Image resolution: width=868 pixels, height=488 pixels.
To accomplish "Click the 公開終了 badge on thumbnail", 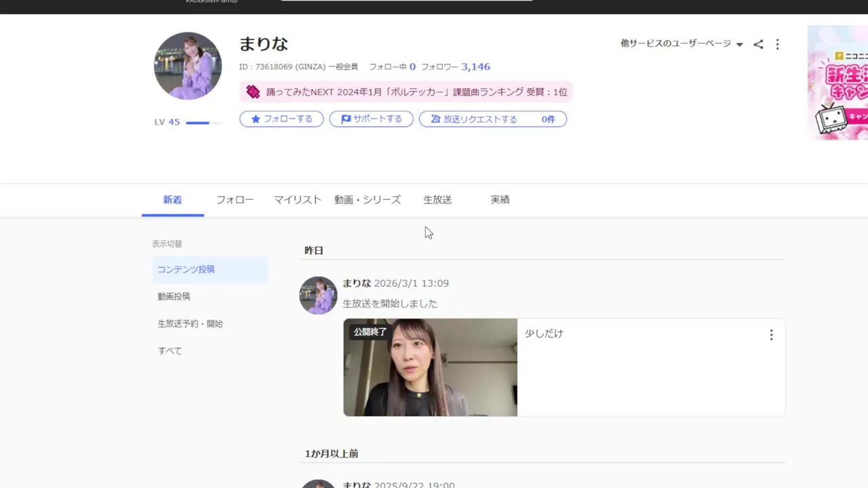I will point(370,332).
